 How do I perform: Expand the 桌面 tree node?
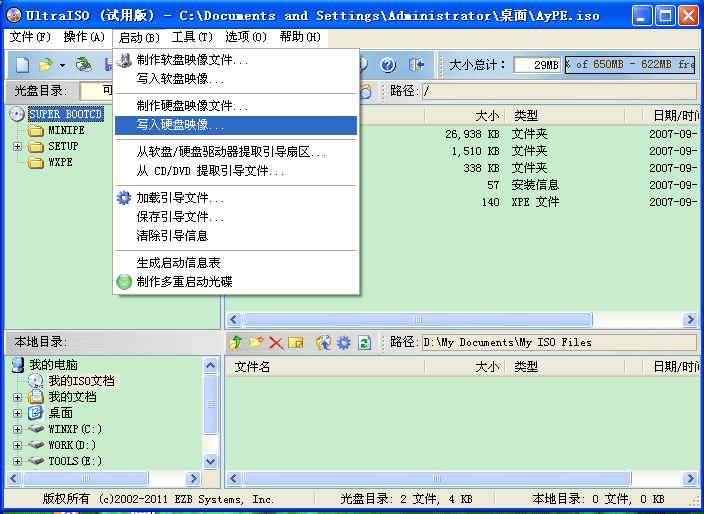click(x=18, y=413)
